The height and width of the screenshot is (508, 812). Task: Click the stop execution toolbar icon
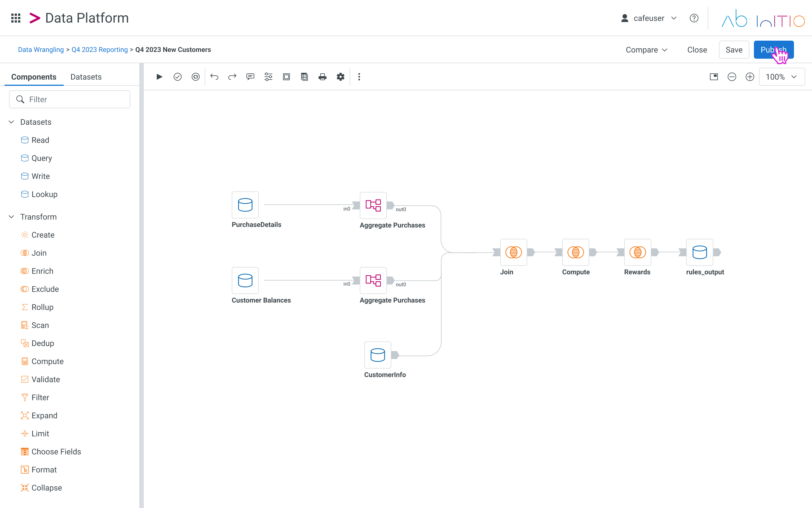pyautogui.click(x=196, y=77)
